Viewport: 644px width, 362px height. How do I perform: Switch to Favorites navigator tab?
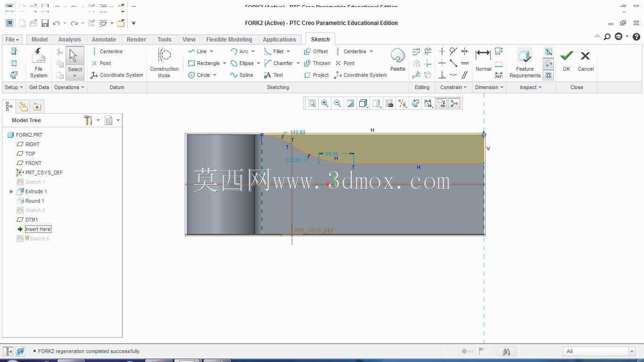(x=37, y=107)
